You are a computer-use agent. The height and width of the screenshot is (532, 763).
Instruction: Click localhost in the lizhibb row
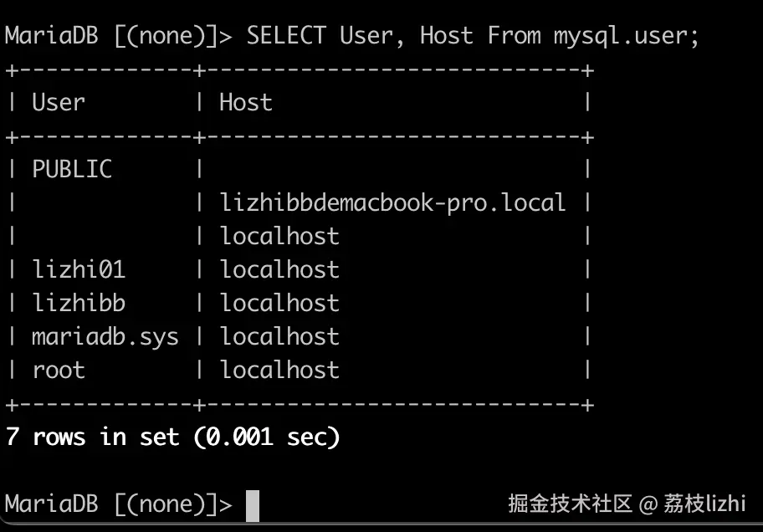pyautogui.click(x=279, y=303)
